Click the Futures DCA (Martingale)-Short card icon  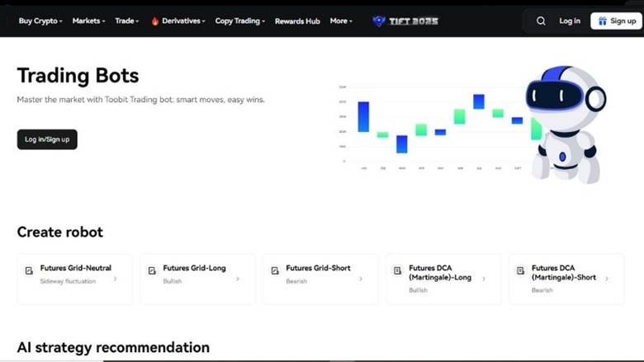pyautogui.click(x=520, y=270)
